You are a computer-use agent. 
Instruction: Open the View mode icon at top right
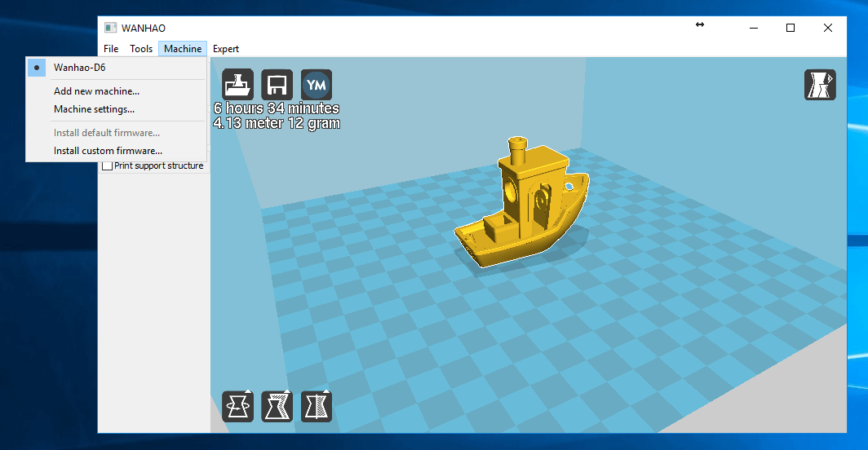pos(820,85)
